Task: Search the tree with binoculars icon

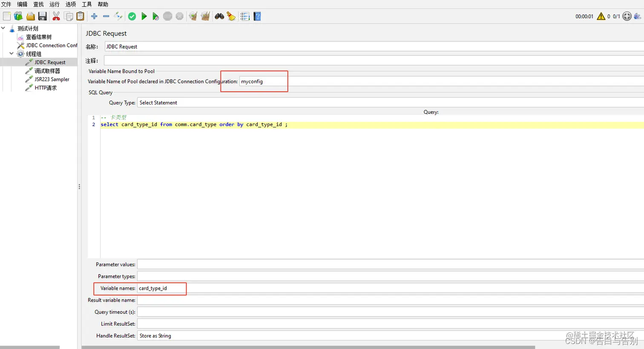Action: (219, 16)
